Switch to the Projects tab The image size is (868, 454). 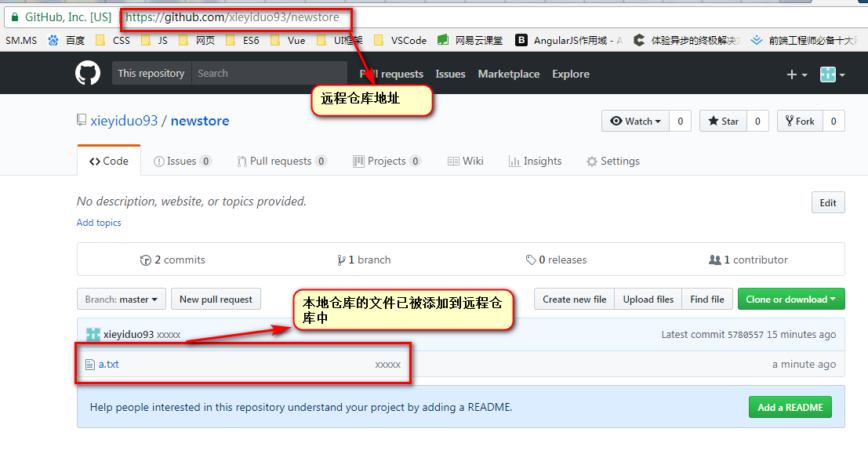[x=387, y=161]
